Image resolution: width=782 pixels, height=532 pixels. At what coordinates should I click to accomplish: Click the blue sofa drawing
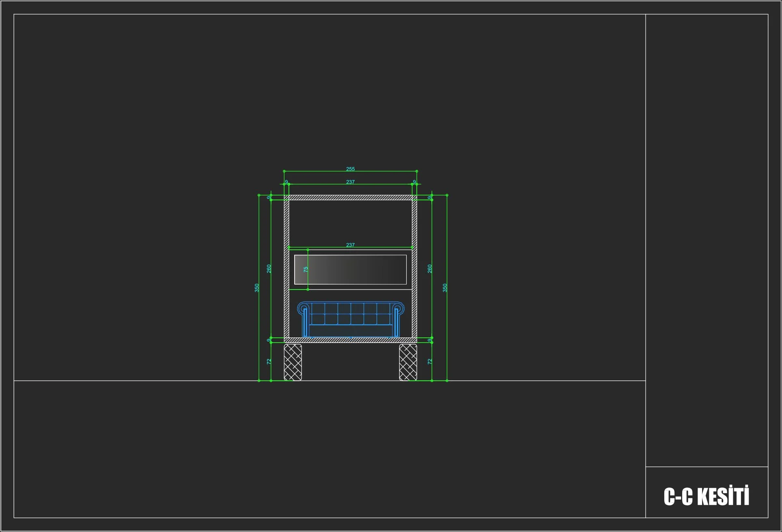(x=351, y=320)
